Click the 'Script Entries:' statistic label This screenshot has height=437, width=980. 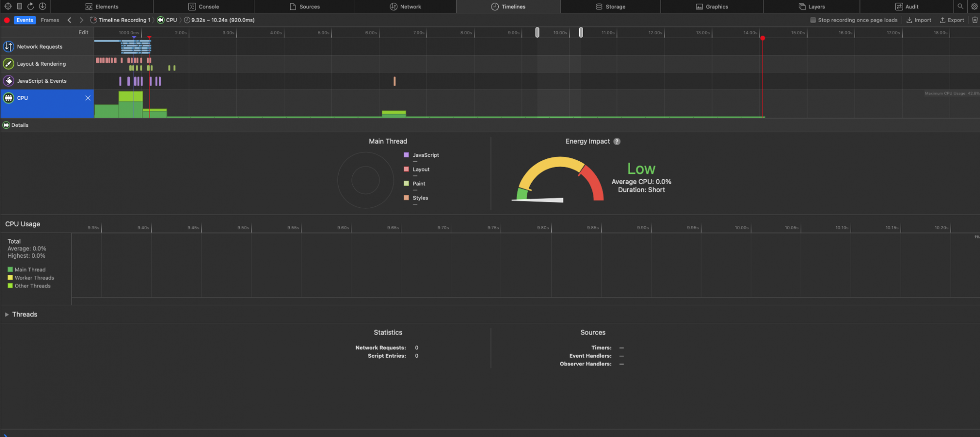[x=387, y=356]
